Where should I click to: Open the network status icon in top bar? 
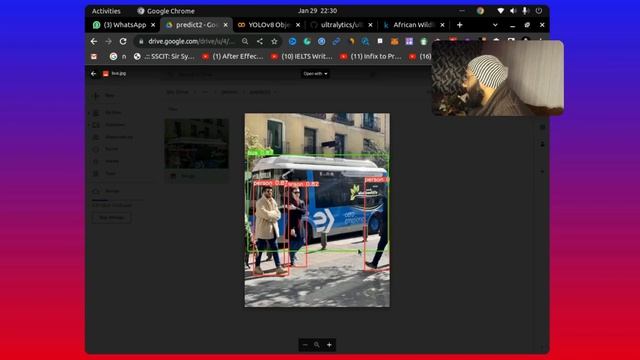click(x=500, y=11)
